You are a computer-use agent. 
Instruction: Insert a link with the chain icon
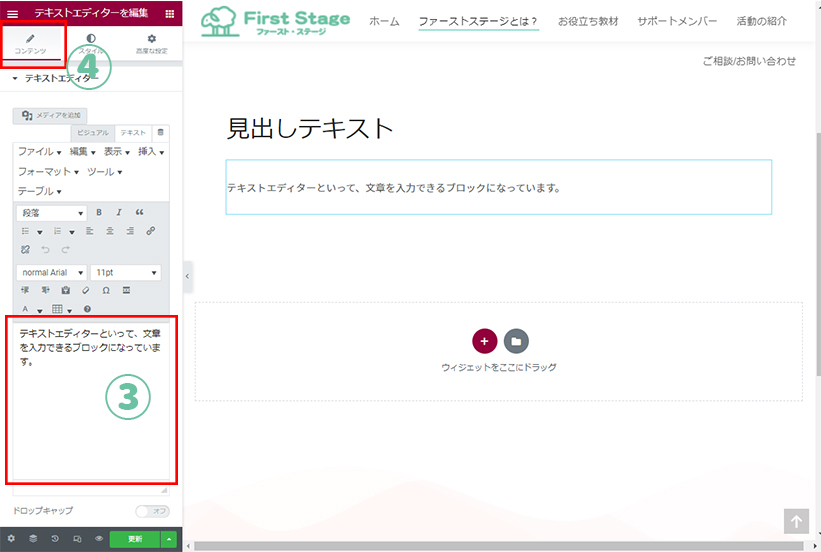coord(151,231)
